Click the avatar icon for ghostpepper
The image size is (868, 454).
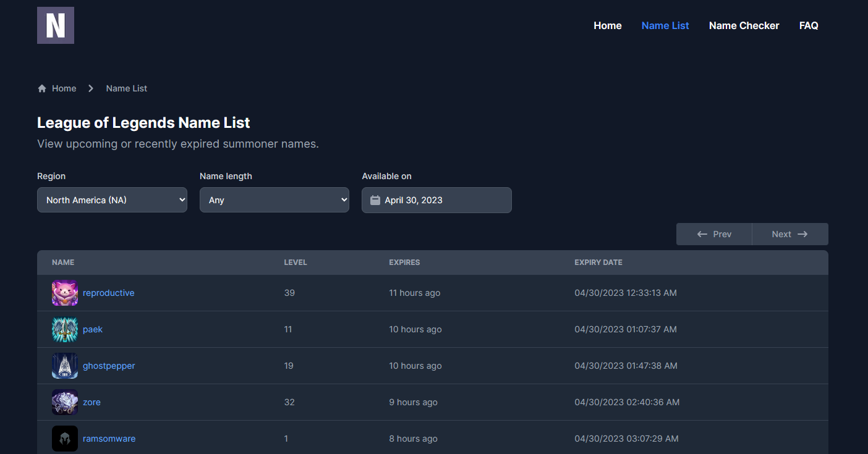tap(65, 366)
